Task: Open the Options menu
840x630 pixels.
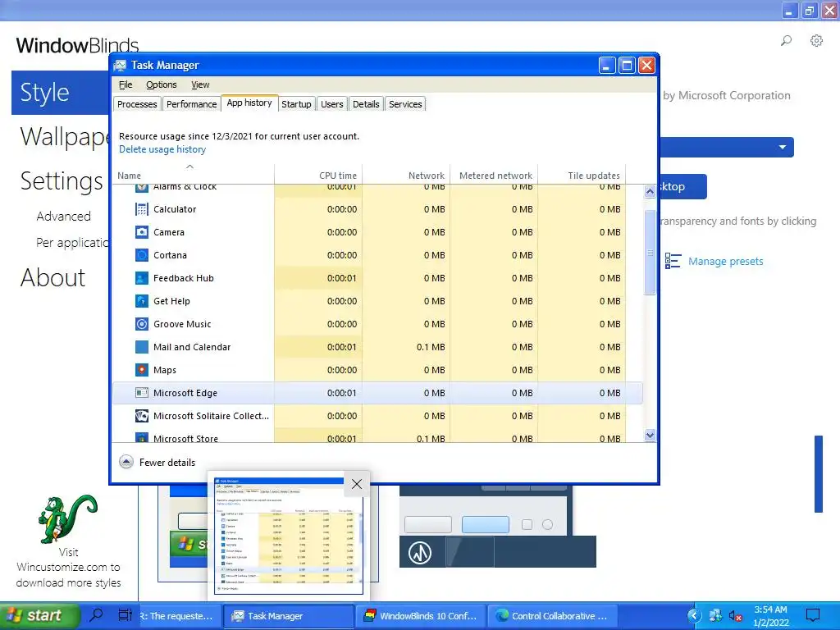Action: pos(162,84)
